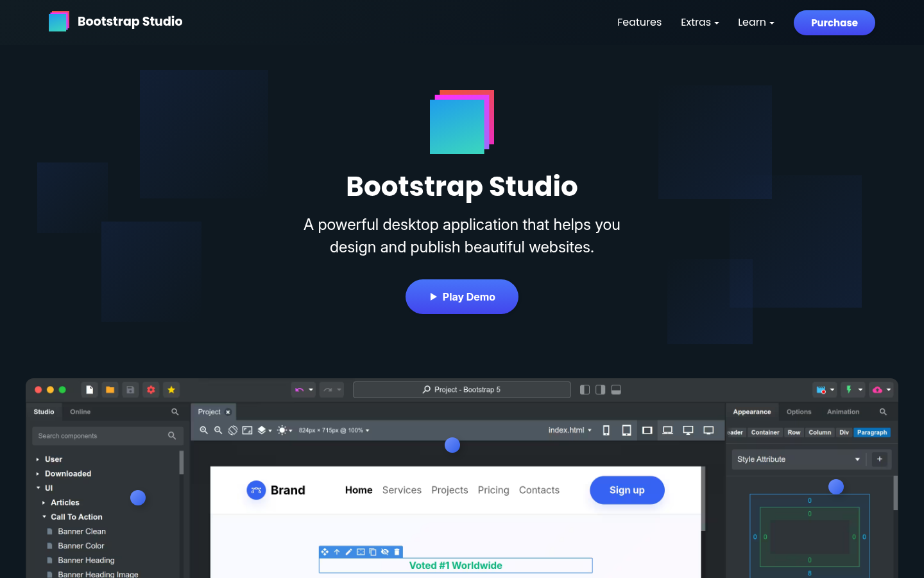Click the save disk icon

(130, 390)
